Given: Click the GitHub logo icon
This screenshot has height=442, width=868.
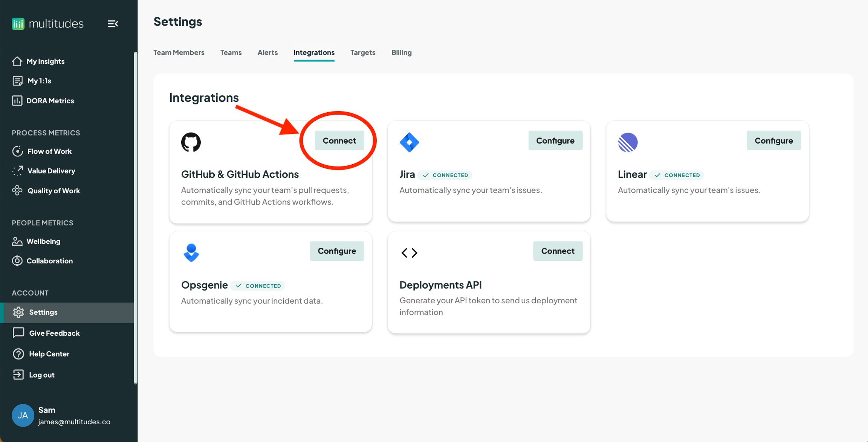Looking at the screenshot, I should click(x=191, y=142).
